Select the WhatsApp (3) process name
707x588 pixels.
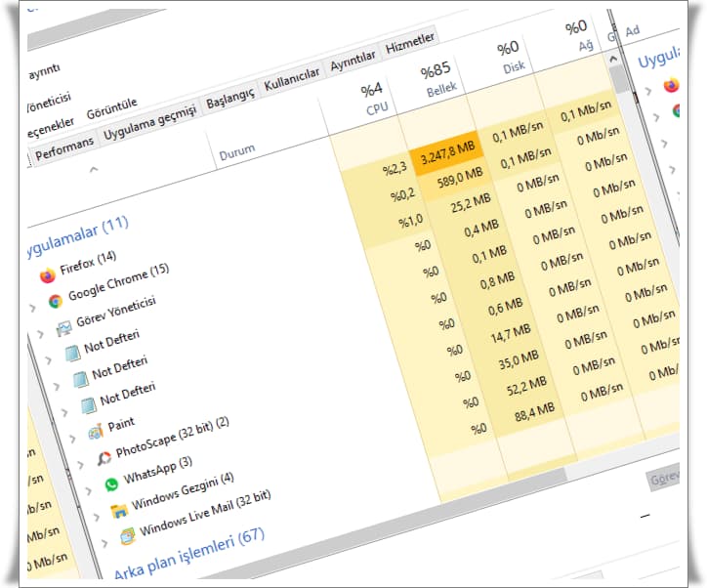(x=158, y=470)
